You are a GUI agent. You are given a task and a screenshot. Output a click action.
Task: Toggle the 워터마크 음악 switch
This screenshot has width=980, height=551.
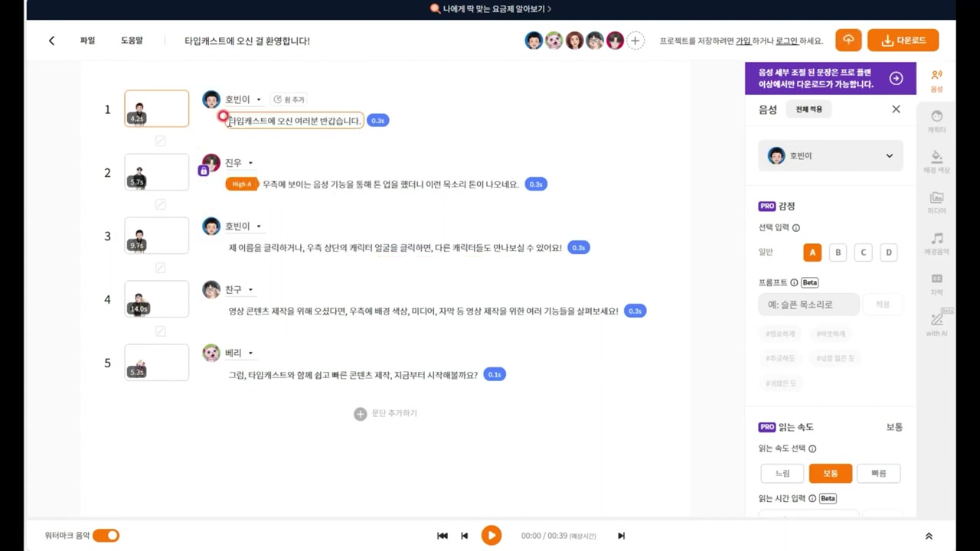[x=106, y=536]
